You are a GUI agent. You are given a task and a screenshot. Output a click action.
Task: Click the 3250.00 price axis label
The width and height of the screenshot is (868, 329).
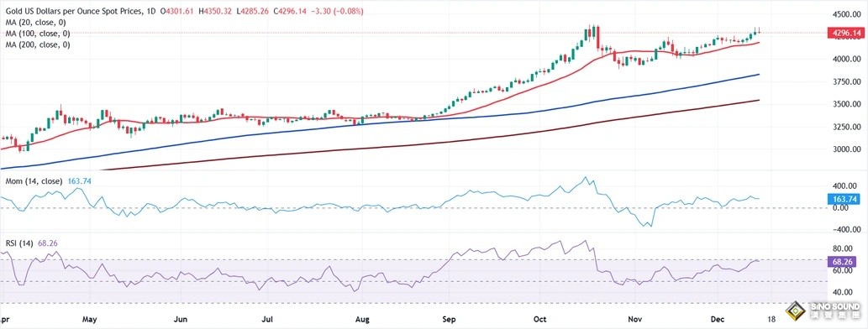[845, 128]
